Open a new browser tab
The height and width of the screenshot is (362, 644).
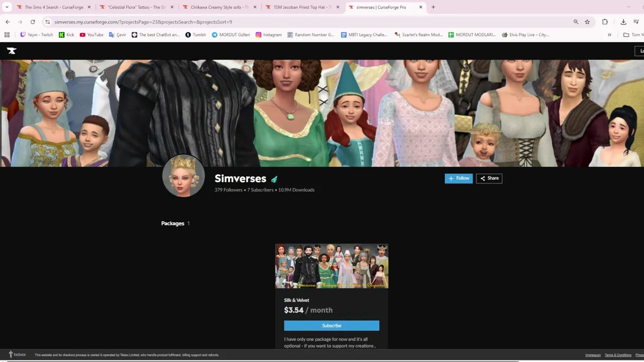[x=433, y=7]
